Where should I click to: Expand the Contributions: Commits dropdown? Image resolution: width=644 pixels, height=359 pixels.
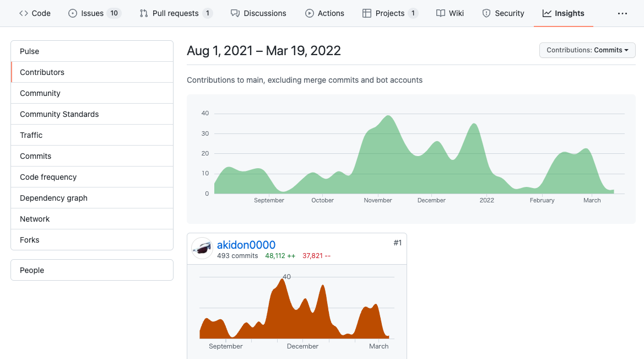(x=587, y=50)
